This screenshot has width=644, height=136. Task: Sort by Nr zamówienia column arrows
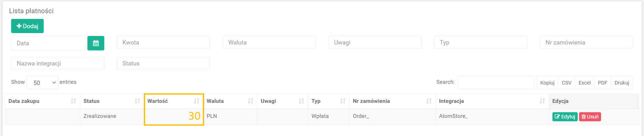click(429, 101)
